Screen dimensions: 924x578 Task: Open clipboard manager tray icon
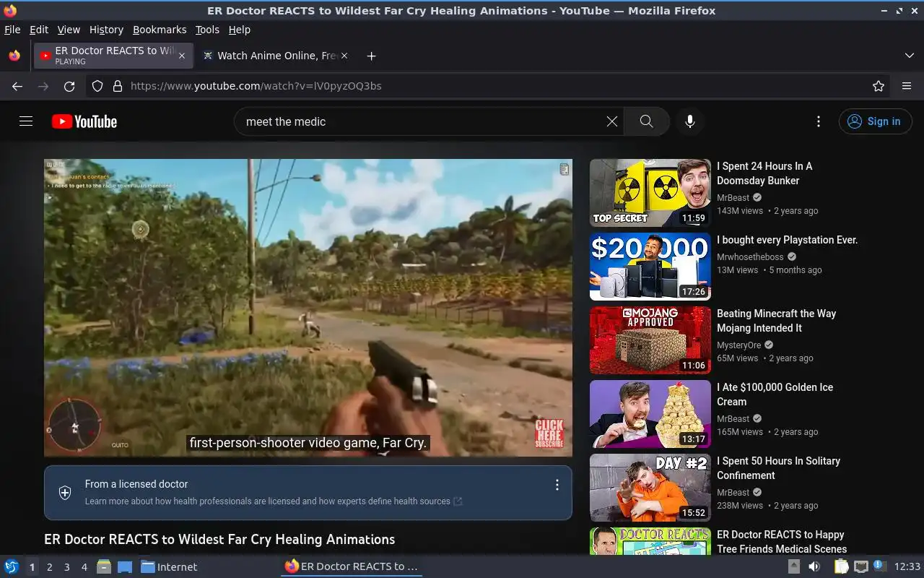click(x=841, y=567)
